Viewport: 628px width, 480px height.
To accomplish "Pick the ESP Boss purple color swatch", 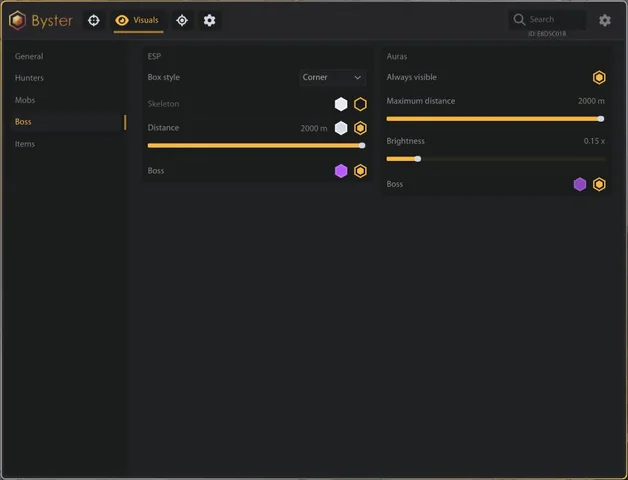I will (x=341, y=171).
